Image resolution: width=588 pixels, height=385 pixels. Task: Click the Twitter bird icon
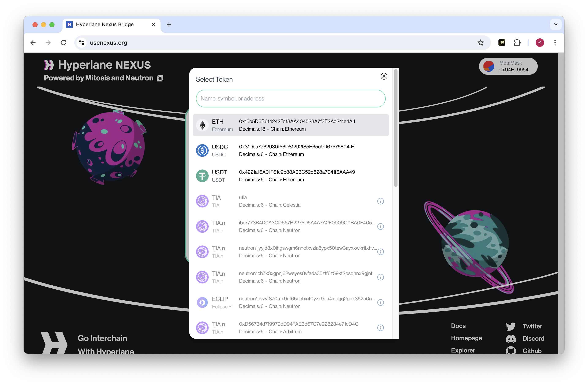coord(510,326)
